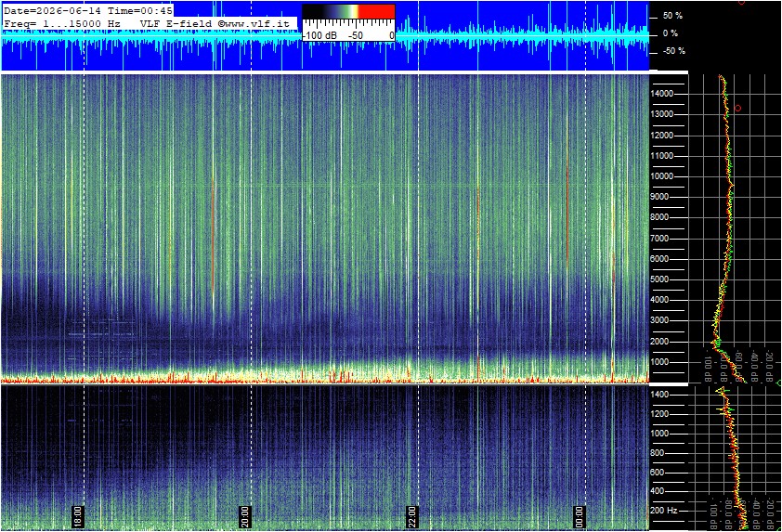Click the 3000 frequency axis label
Screen dimensions: 782x532
tap(659, 320)
